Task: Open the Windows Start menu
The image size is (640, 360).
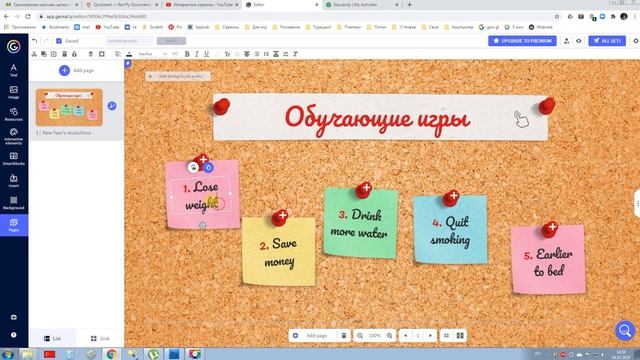Action: (7, 354)
